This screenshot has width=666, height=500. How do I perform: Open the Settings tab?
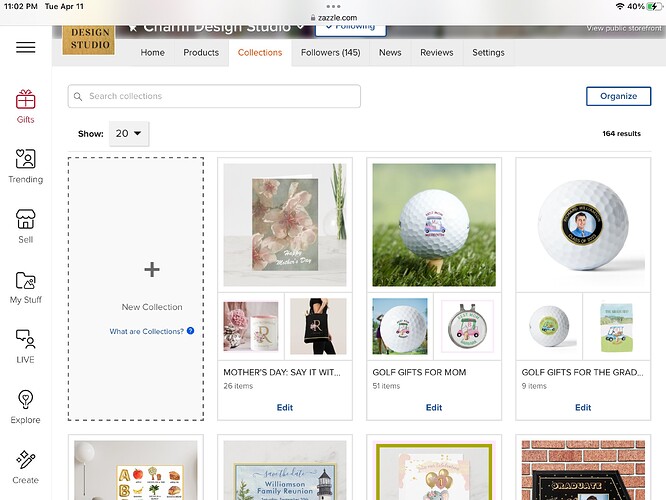coord(488,53)
